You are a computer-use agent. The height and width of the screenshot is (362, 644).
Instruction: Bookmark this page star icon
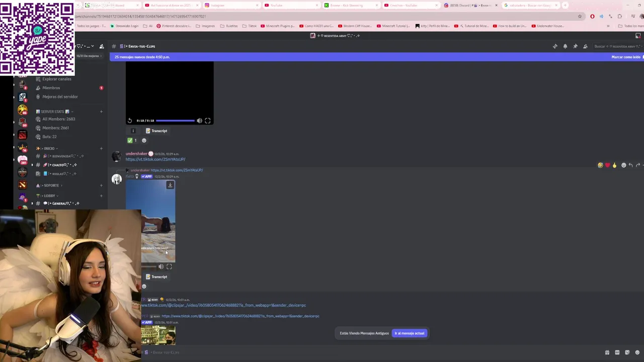pos(580,16)
